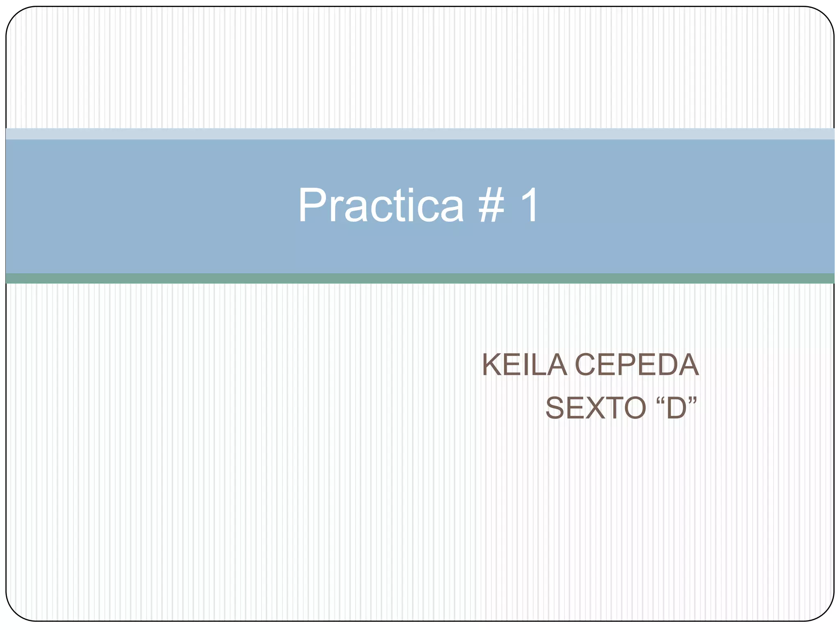Click the "#" symbol in the title
Viewport: 840px width, 630px height.
[491, 205]
